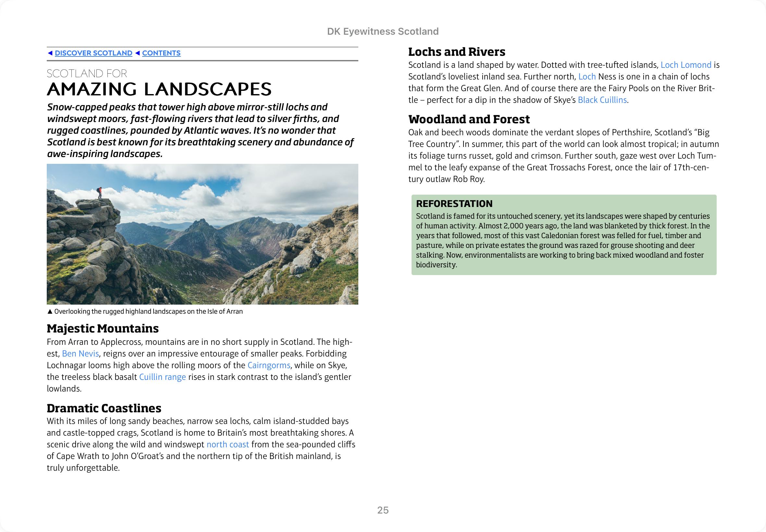The width and height of the screenshot is (766, 532).
Task: Tap the Isle of Arran photo
Action: [203, 234]
